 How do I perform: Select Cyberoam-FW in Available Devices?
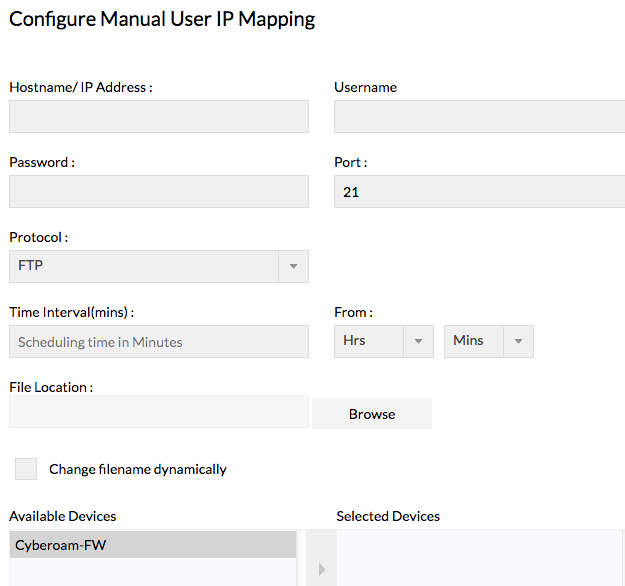153,545
